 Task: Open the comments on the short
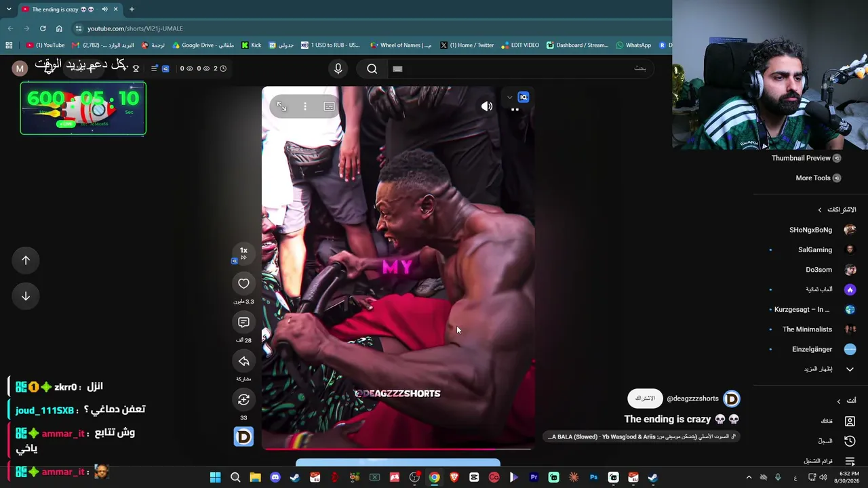click(243, 322)
